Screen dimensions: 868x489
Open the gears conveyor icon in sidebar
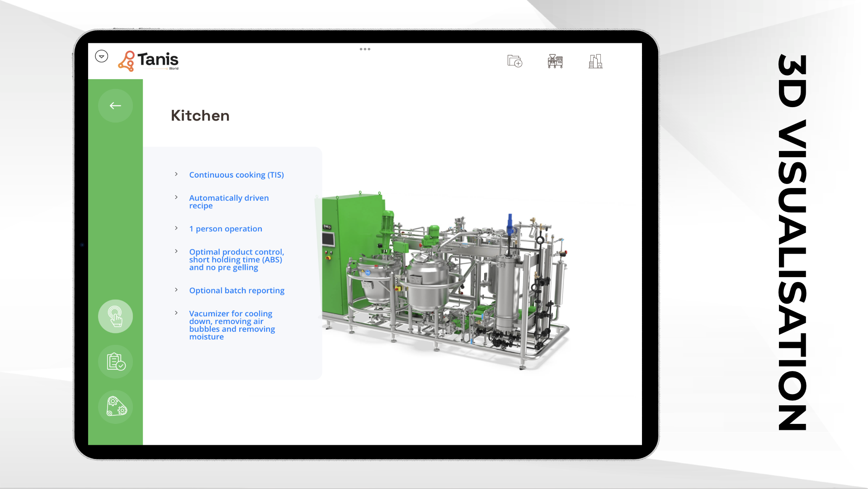coord(115,407)
